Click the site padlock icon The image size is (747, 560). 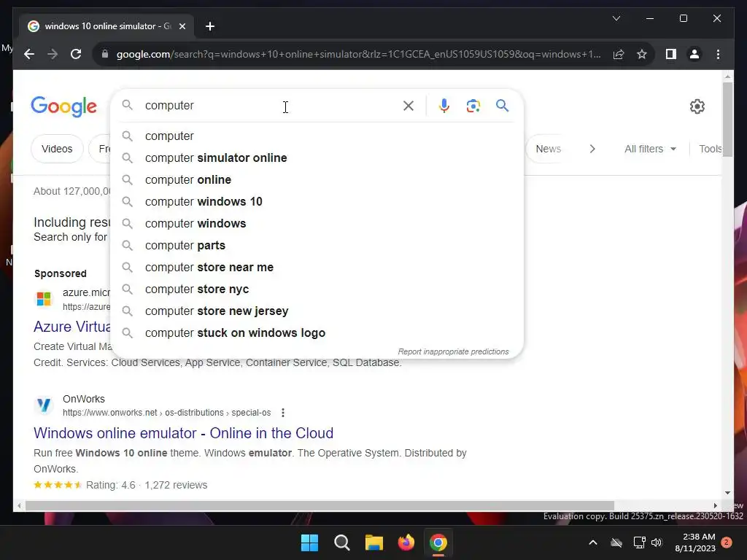105,54
